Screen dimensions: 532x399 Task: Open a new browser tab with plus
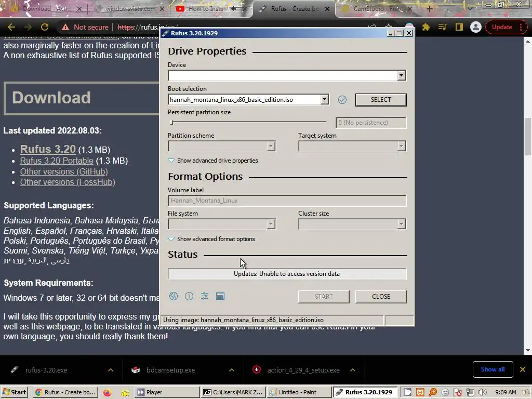point(430,9)
